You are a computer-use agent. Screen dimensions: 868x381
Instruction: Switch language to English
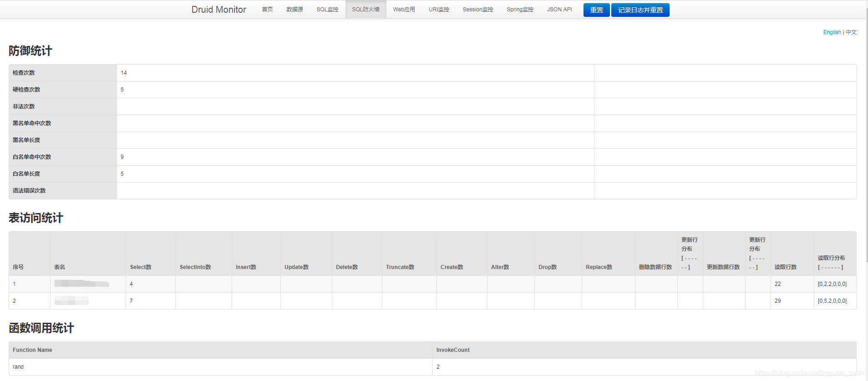point(832,32)
